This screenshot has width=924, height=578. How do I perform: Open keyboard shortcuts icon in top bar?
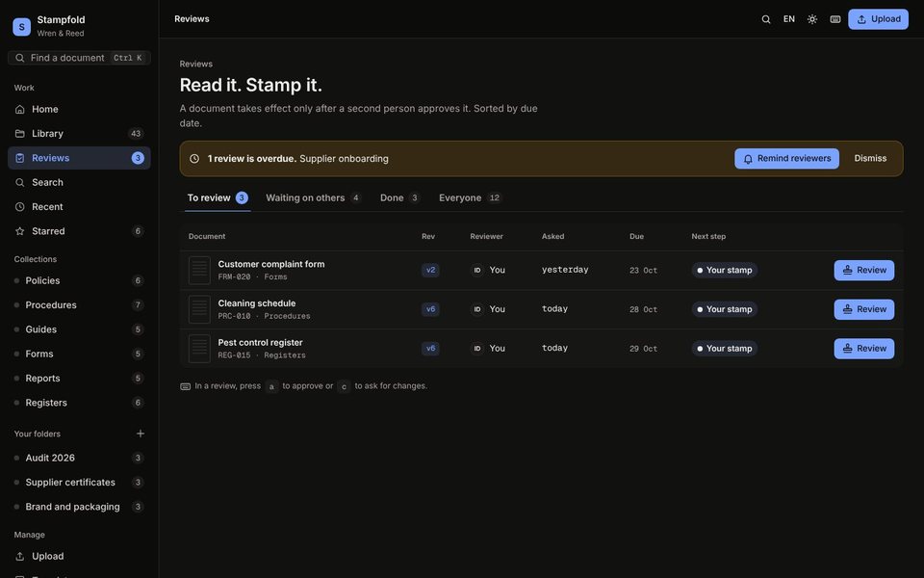click(x=835, y=19)
